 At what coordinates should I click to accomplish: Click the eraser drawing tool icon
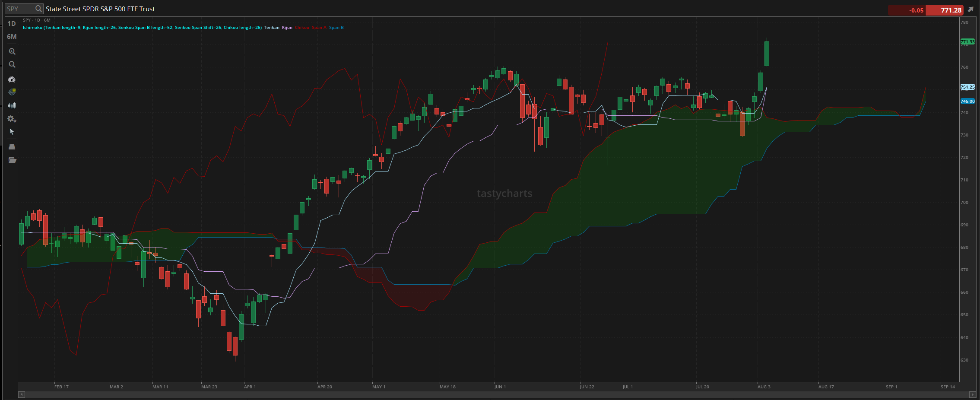click(12, 147)
